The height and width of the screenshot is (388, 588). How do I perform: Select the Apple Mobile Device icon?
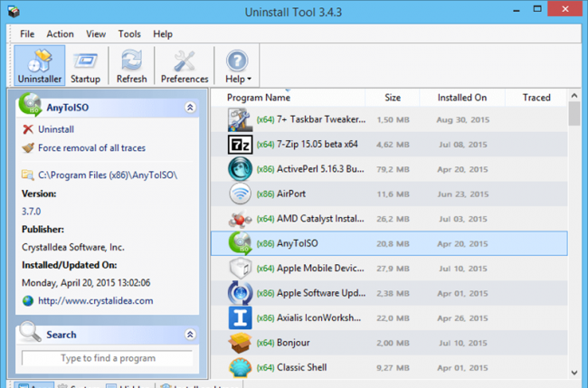pos(240,269)
